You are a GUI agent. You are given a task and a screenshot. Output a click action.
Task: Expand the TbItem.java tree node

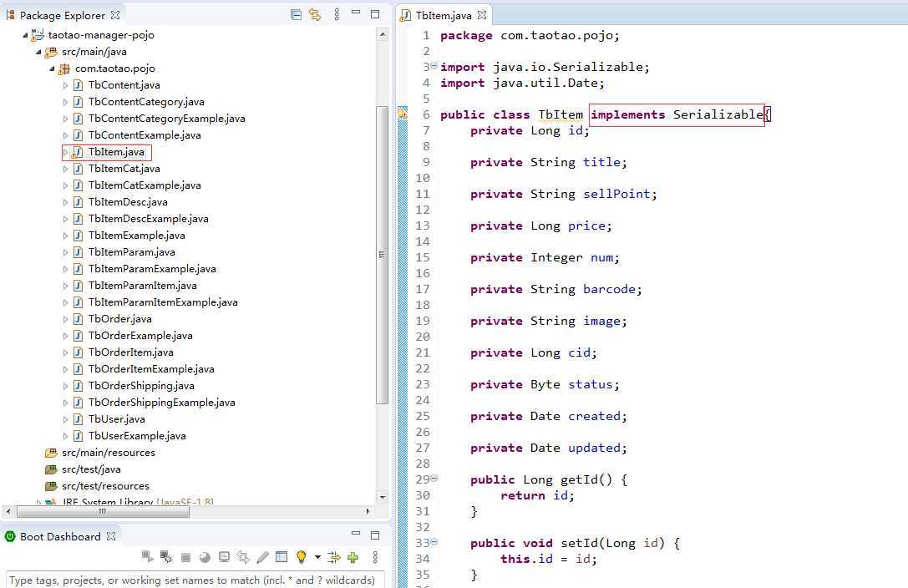pos(66,152)
